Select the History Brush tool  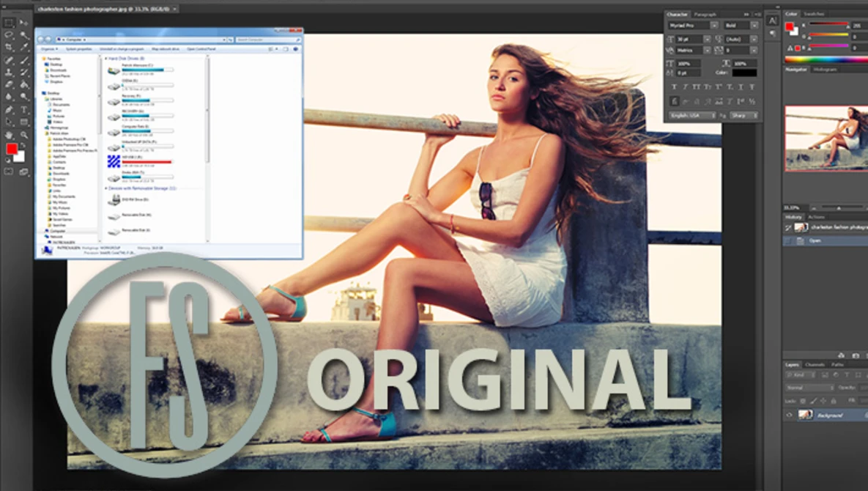pos(23,73)
